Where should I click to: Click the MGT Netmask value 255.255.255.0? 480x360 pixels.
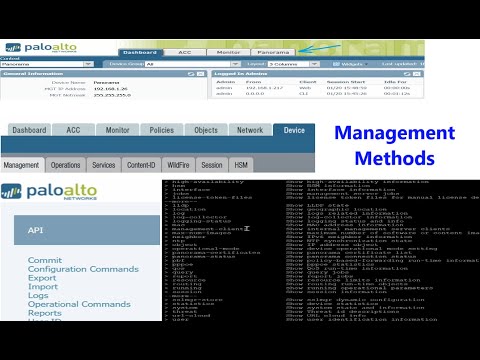(x=112, y=95)
